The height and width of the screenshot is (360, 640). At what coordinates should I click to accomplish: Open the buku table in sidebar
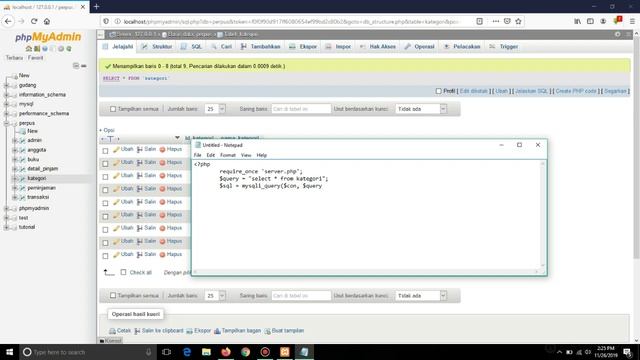pyautogui.click(x=33, y=160)
